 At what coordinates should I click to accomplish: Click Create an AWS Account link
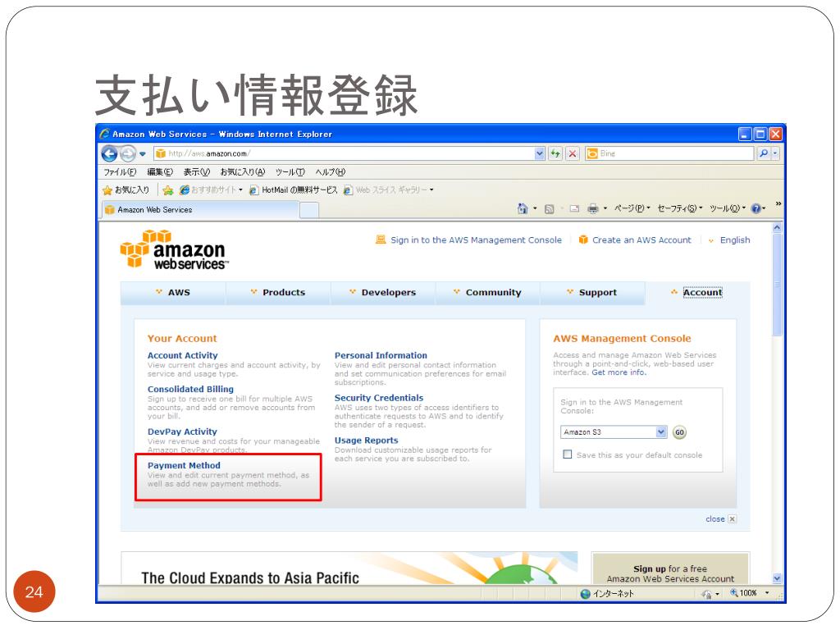pyautogui.click(x=641, y=240)
